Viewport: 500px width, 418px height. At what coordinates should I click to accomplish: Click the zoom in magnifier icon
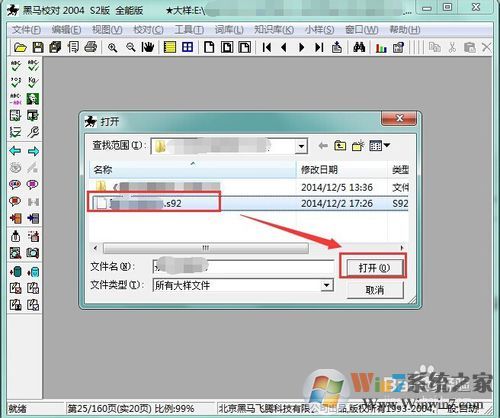point(112,47)
